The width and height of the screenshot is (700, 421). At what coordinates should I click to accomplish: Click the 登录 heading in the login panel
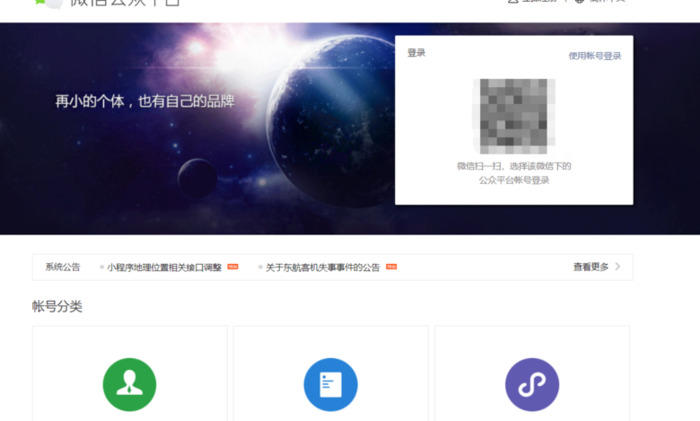point(417,53)
